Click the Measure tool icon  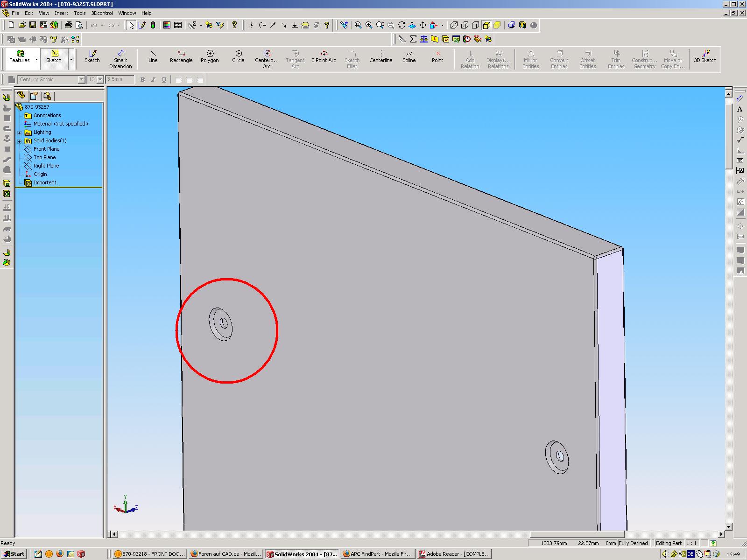point(402,39)
